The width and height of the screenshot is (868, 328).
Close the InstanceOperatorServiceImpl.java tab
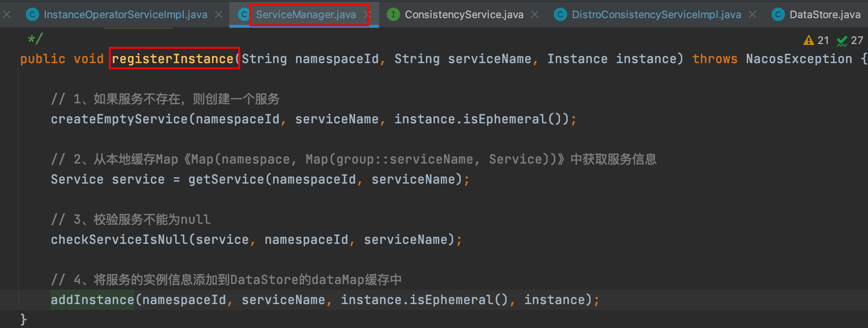219,15
